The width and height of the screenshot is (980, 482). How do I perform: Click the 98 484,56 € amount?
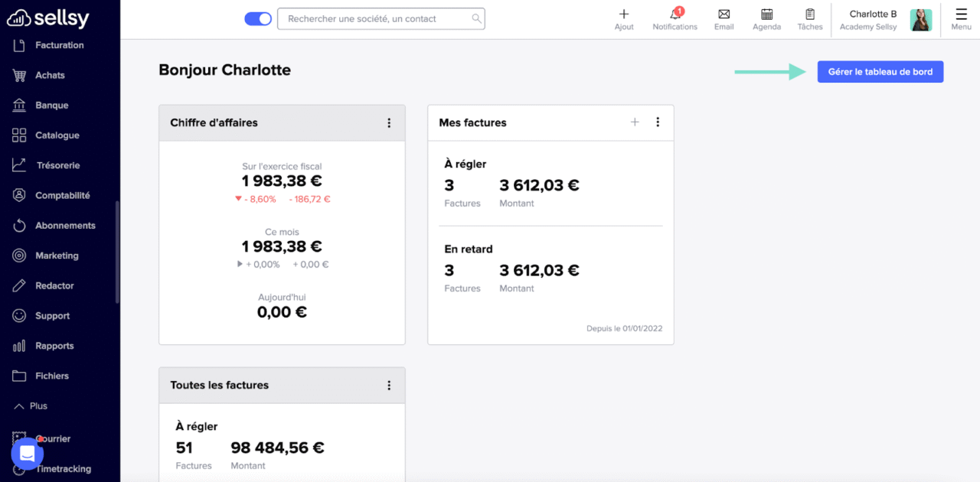(277, 448)
